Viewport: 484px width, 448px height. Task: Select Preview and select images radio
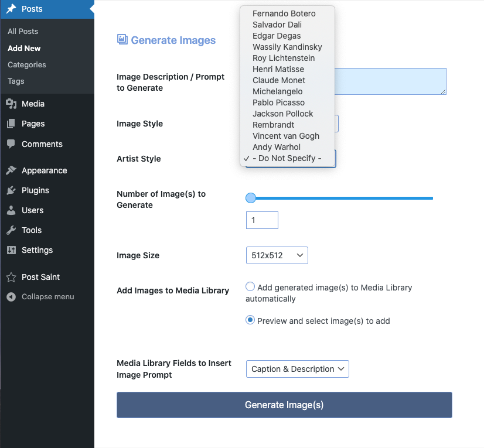(x=250, y=320)
